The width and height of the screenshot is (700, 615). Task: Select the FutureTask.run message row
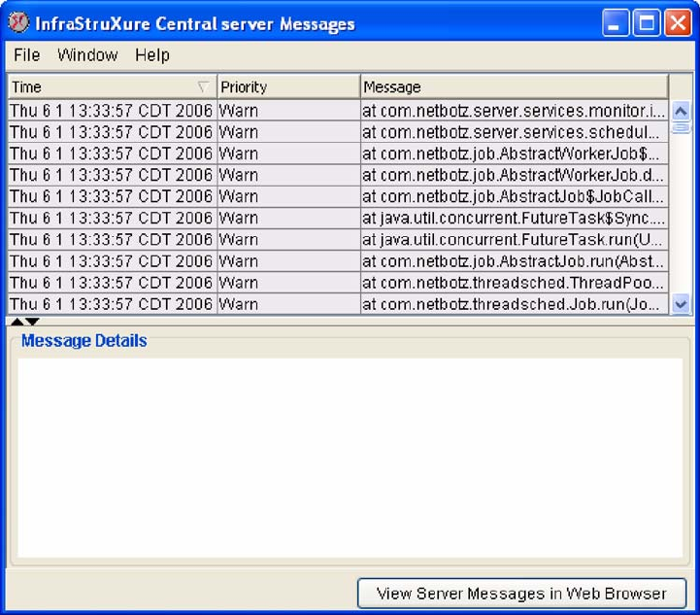(338, 239)
